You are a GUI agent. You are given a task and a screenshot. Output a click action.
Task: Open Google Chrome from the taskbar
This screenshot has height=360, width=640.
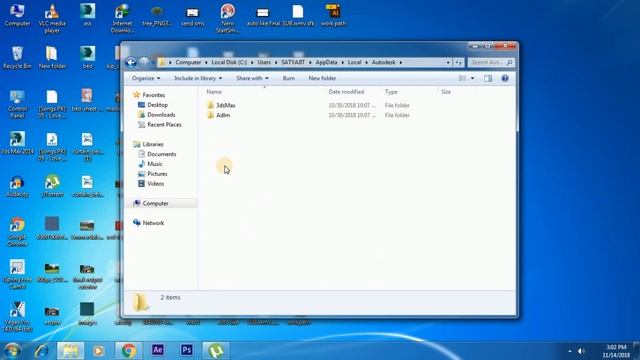tap(129, 351)
